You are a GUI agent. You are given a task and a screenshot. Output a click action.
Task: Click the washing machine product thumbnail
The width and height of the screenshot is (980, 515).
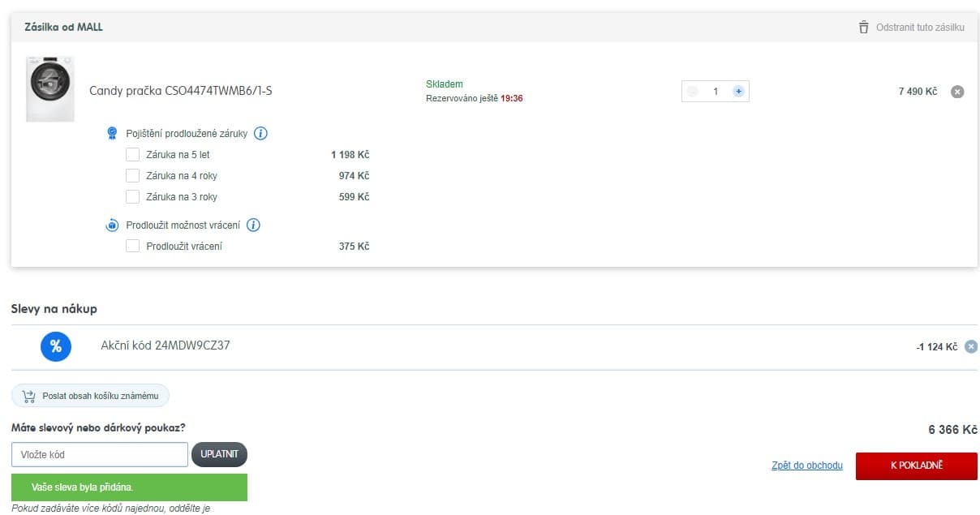pos(50,89)
